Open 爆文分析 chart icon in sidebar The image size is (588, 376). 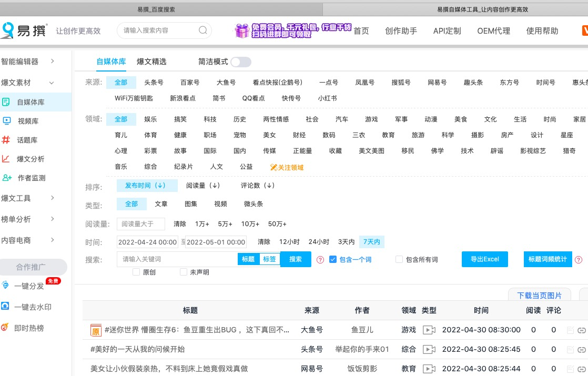pos(7,159)
